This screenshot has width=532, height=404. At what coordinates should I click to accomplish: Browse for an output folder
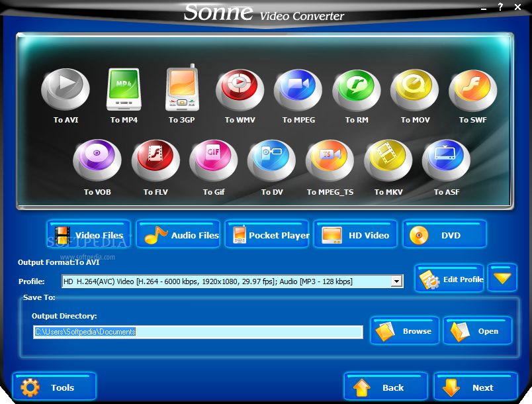point(405,331)
